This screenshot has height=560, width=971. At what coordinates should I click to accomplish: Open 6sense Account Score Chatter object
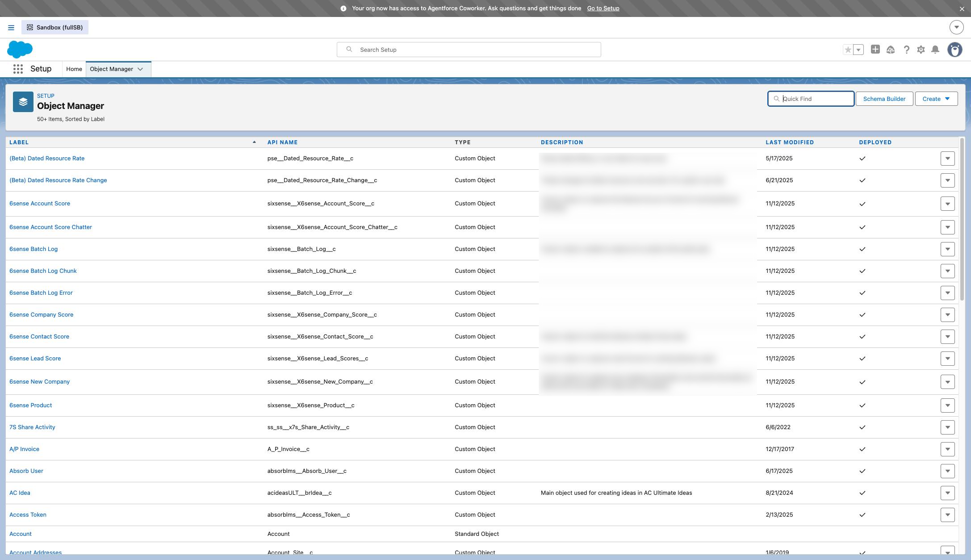50,227
